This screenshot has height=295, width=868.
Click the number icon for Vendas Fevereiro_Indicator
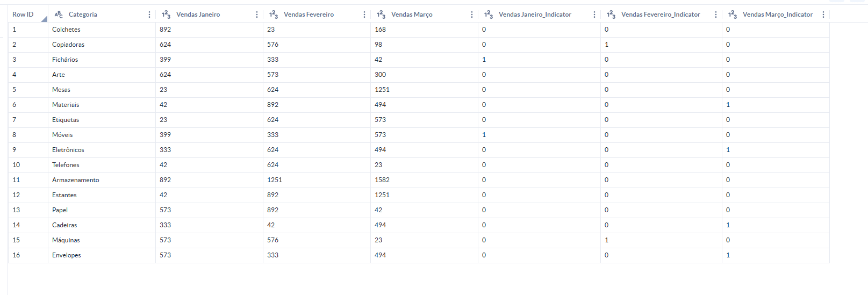[x=611, y=15]
